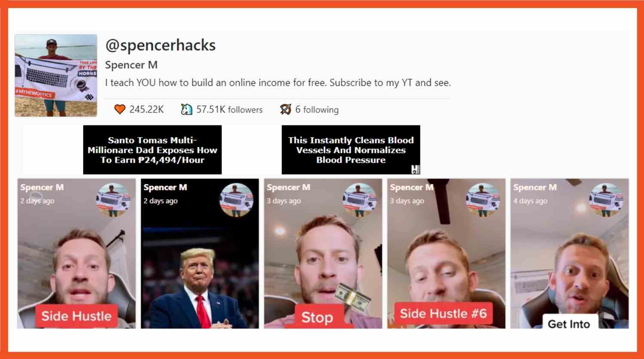
Task: Play the Stop video with money emoji
Action: [323, 253]
